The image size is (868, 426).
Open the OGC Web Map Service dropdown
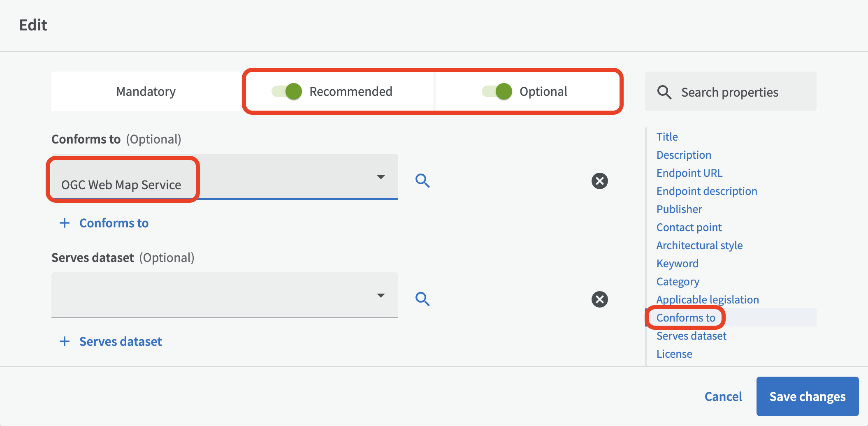pos(381,177)
